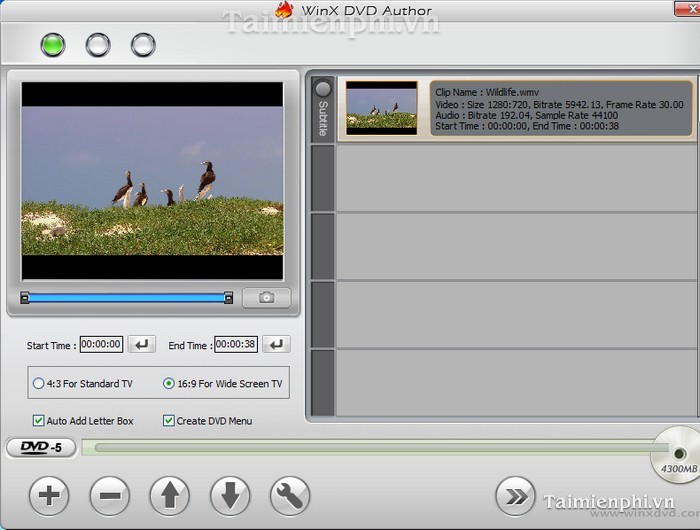Proceed with the double-arrow next button
Viewport: 700px width, 530px height.
coord(515,496)
